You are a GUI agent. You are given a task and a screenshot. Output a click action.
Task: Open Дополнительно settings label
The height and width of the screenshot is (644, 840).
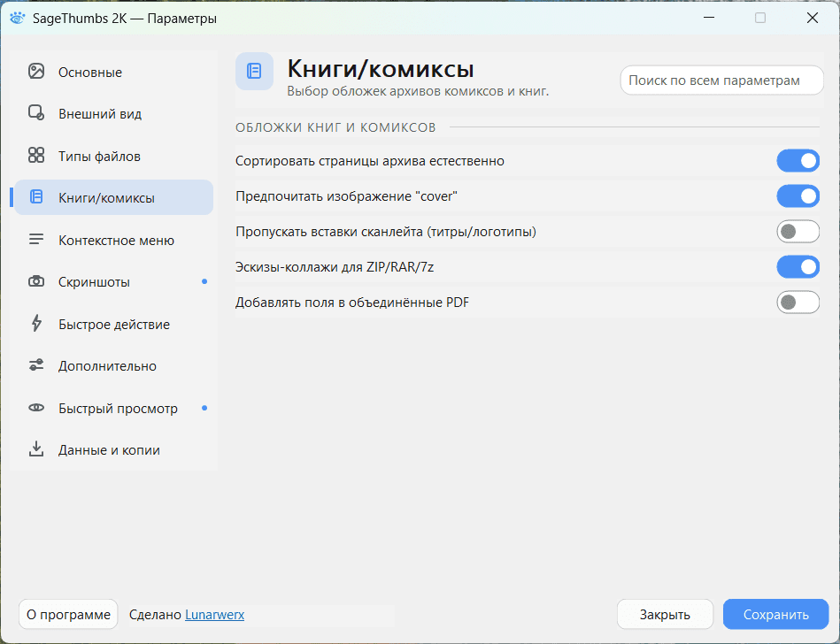[x=107, y=365]
